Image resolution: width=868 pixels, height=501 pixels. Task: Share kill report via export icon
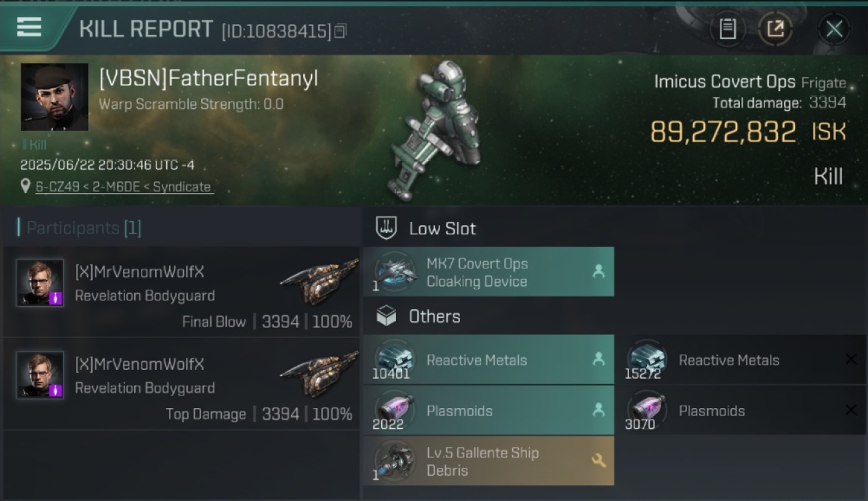(x=775, y=29)
